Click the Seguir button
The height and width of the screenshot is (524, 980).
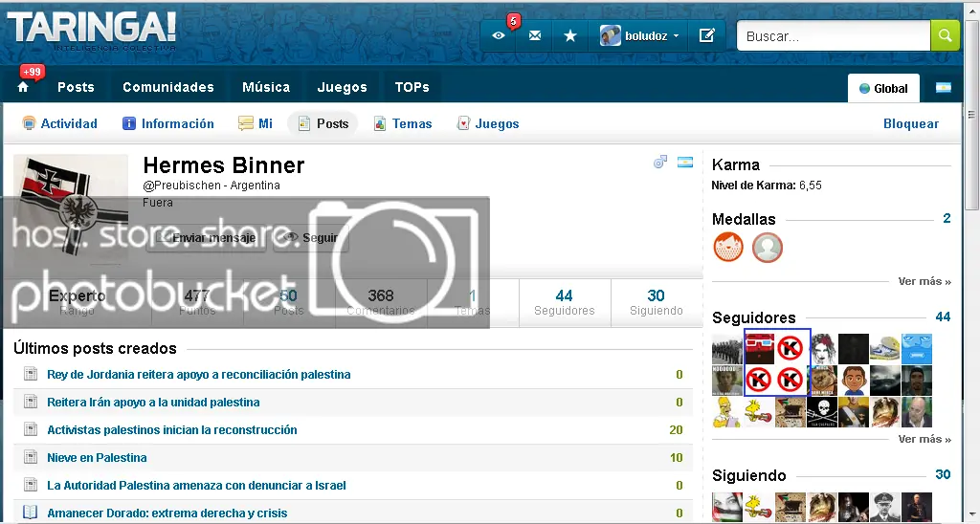coord(311,237)
